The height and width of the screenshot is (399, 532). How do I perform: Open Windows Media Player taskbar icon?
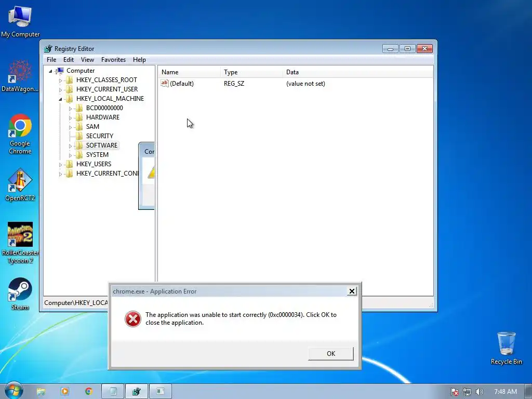click(x=65, y=392)
